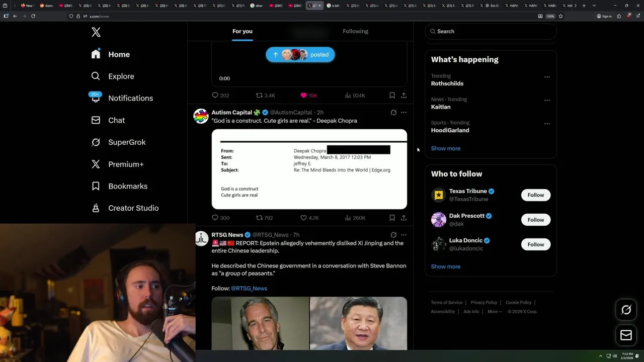Repost the Autism Capital post
This screenshot has height=362, width=644.
tap(264, 218)
